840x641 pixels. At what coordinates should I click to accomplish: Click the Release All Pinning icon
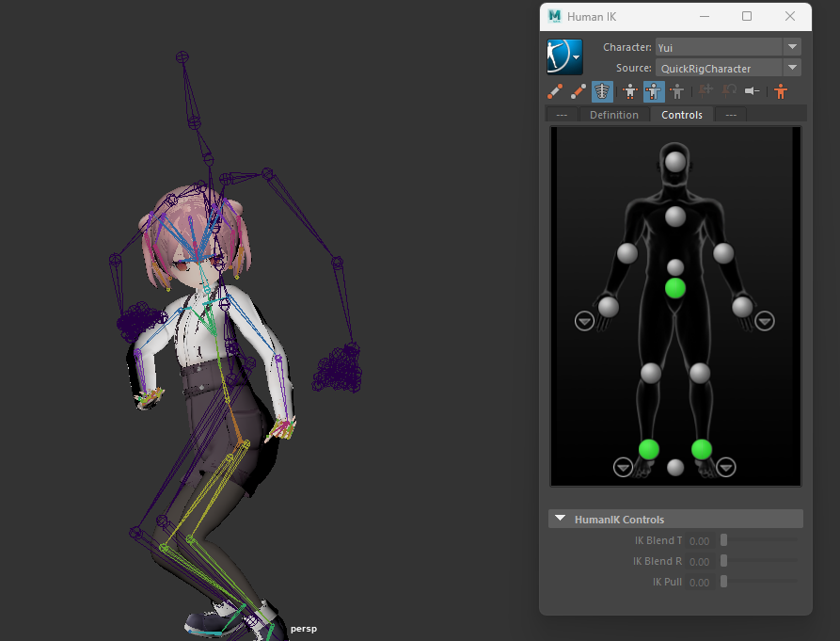coord(753,91)
